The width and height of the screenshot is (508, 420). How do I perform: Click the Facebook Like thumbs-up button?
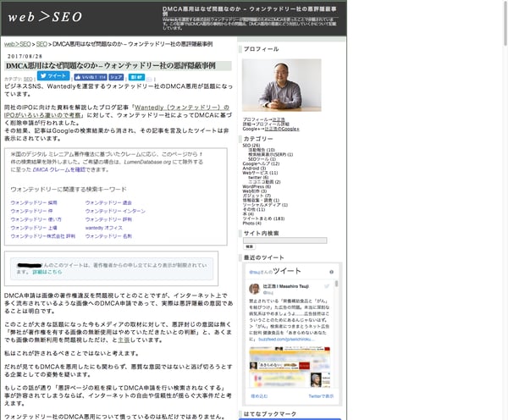pyautogui.click(x=91, y=77)
